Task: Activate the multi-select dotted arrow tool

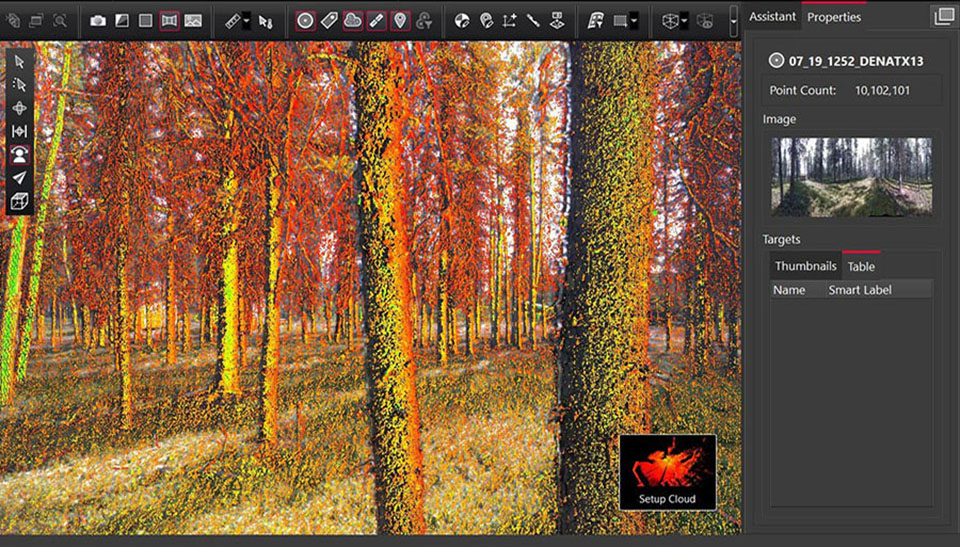Action: click(x=19, y=85)
